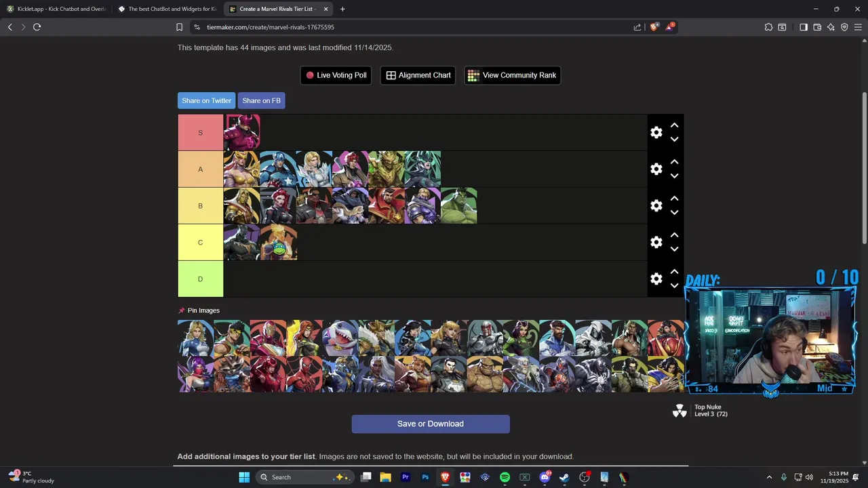Switch to best ChatBot and Widgets tab
This screenshot has height=488, width=868.
[x=167, y=9]
